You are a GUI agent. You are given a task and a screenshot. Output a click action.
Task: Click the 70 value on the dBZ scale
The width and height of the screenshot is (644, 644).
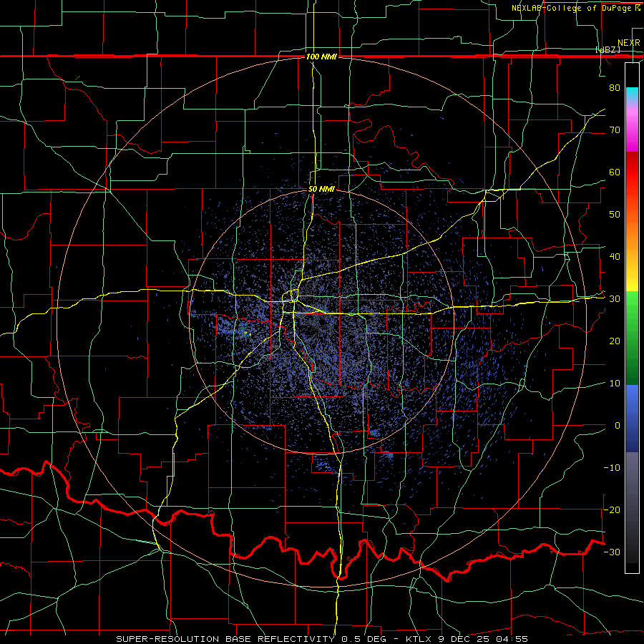[615, 130]
